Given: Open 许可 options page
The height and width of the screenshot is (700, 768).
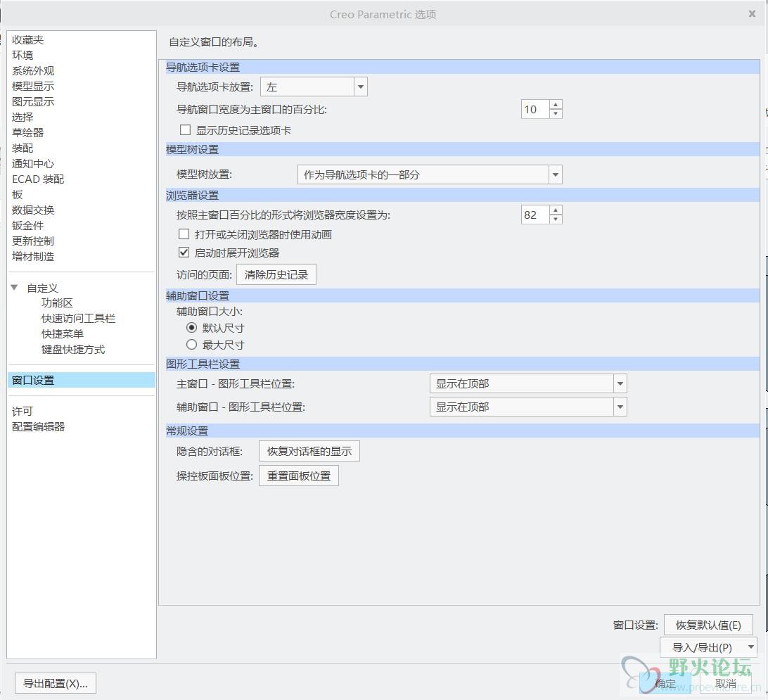Looking at the screenshot, I should pyautogui.click(x=23, y=412).
